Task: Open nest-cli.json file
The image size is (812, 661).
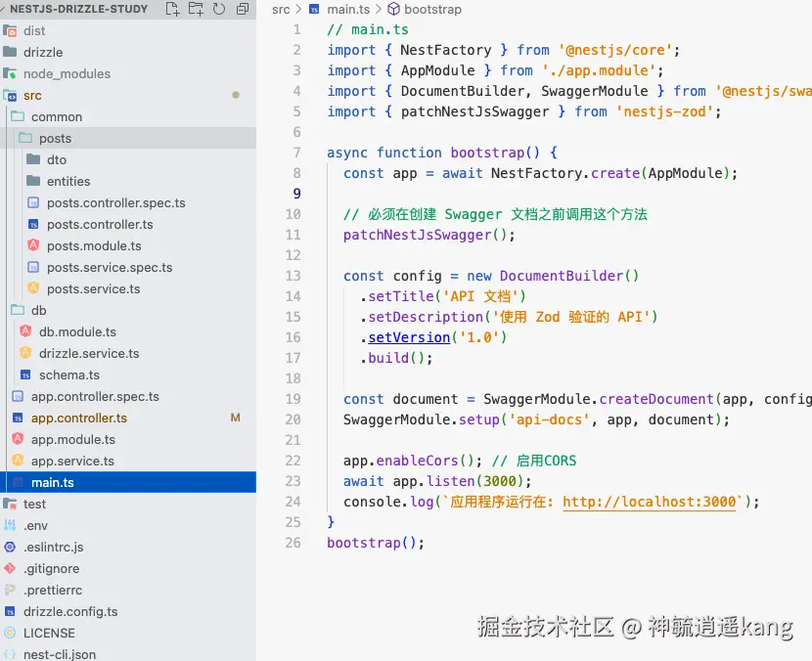Action: [128, 654]
